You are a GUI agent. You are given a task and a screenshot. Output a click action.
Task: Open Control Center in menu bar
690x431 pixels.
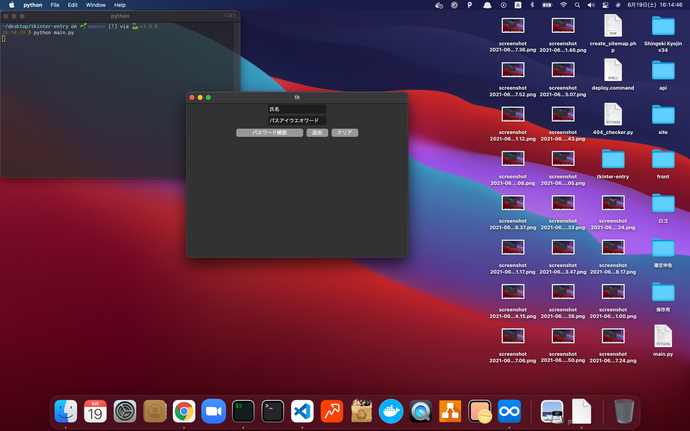(x=605, y=5)
